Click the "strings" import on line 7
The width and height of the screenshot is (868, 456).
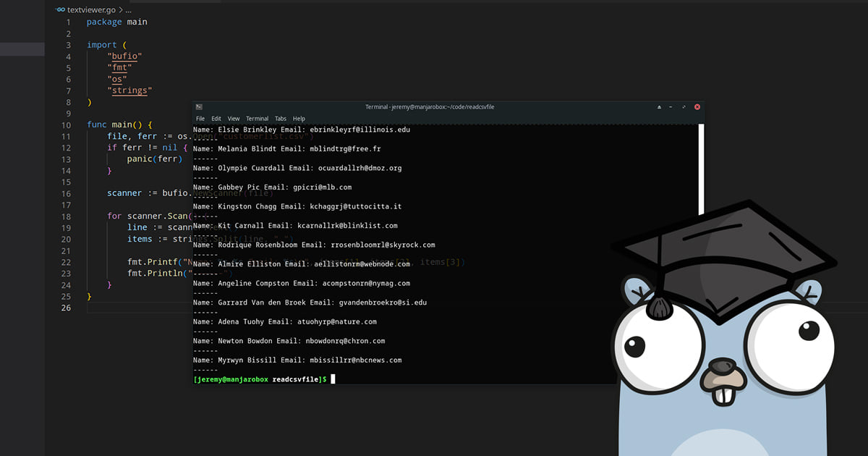pos(129,90)
